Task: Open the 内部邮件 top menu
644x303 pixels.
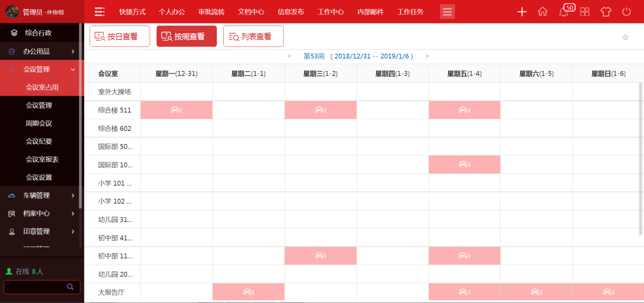Action: (370, 12)
